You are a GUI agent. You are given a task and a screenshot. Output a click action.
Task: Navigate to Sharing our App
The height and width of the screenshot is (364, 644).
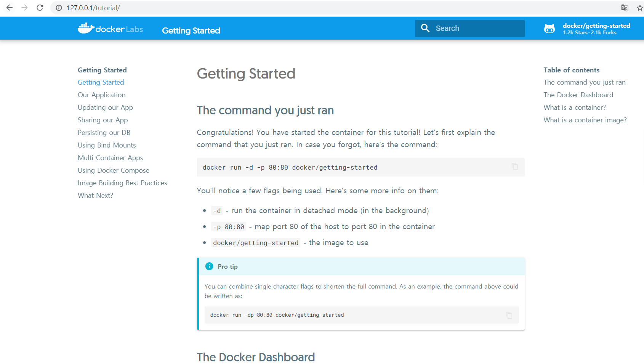pyautogui.click(x=103, y=120)
